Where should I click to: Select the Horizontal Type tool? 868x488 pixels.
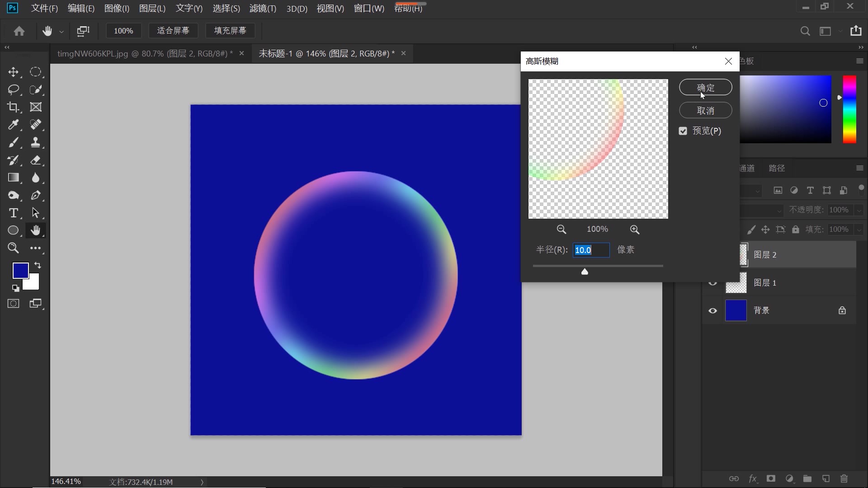pos(13,213)
